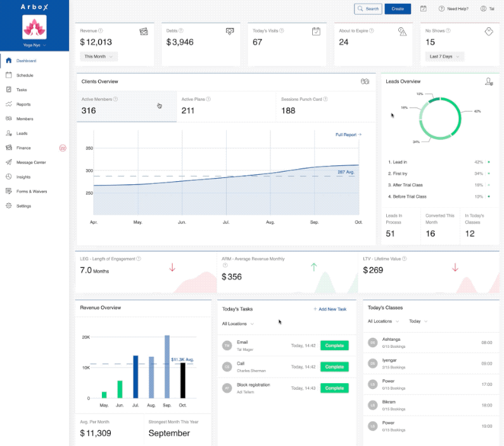This screenshot has width=504, height=446.
Task: Open the Last 7 Days dropdown
Action: point(444,56)
